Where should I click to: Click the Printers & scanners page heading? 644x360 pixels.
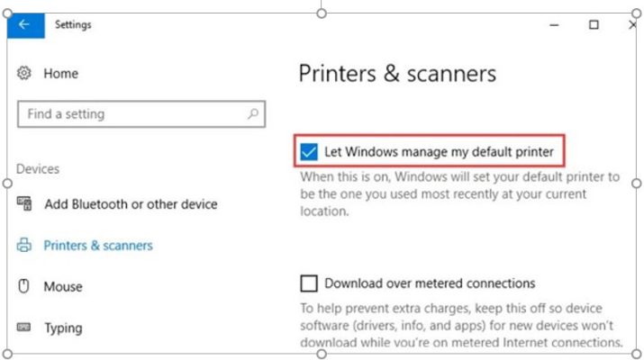[x=397, y=74]
